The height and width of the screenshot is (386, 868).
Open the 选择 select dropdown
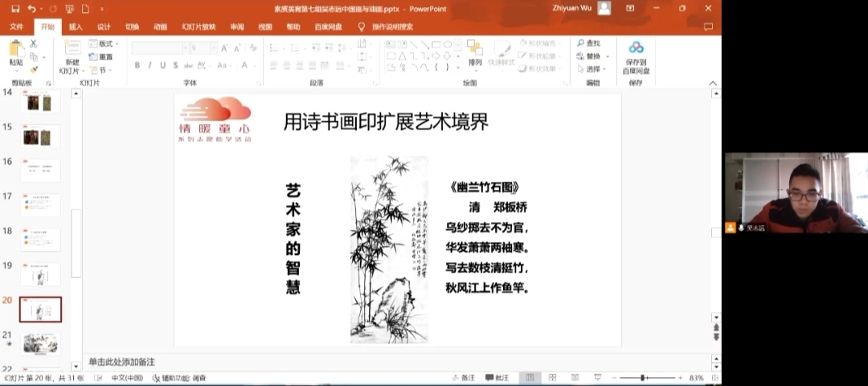click(592, 69)
